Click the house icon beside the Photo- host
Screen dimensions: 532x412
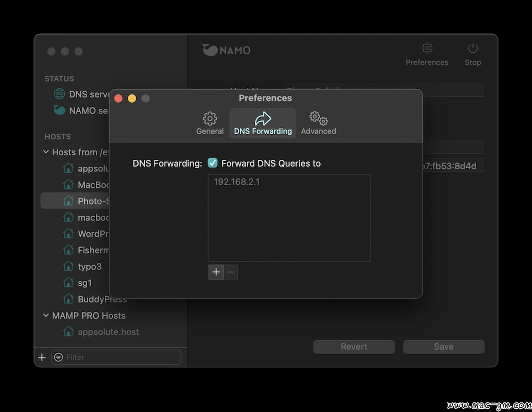pyautogui.click(x=68, y=201)
